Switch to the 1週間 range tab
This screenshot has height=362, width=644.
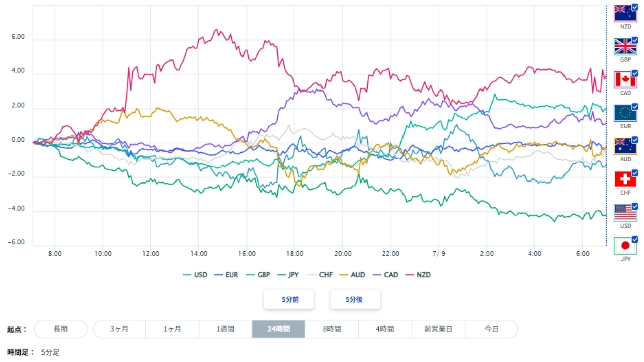pos(225,329)
